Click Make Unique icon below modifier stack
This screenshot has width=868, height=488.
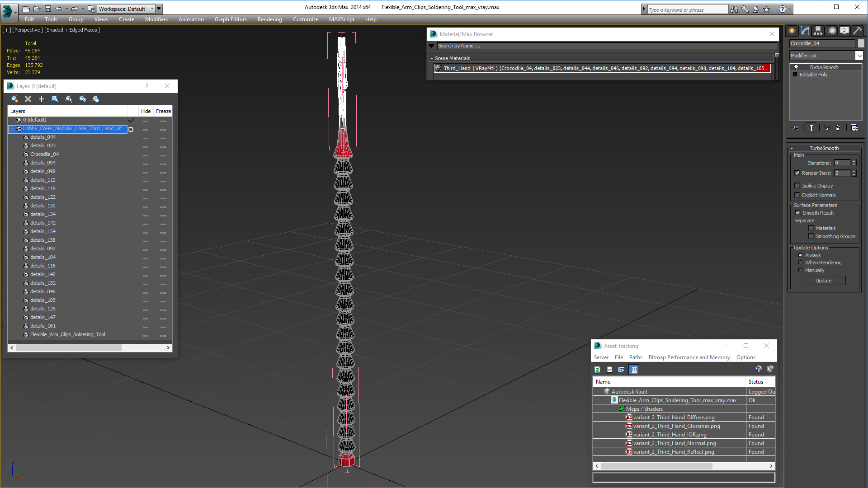tap(827, 128)
